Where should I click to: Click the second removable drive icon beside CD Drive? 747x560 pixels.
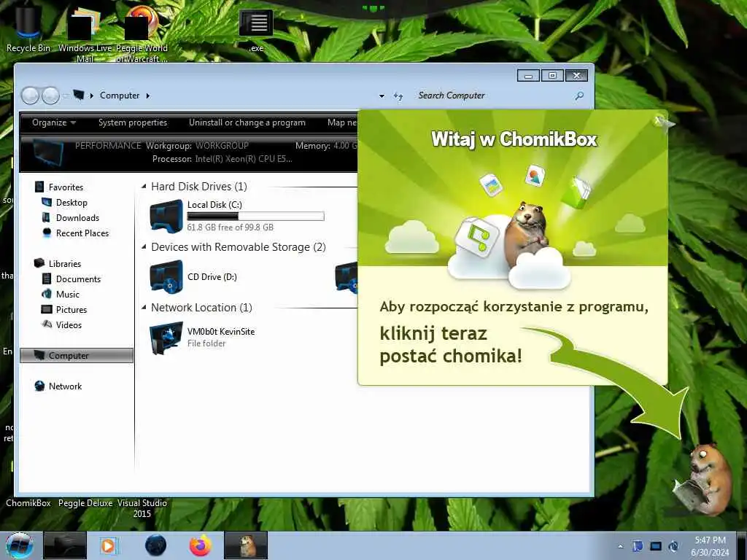pyautogui.click(x=347, y=276)
